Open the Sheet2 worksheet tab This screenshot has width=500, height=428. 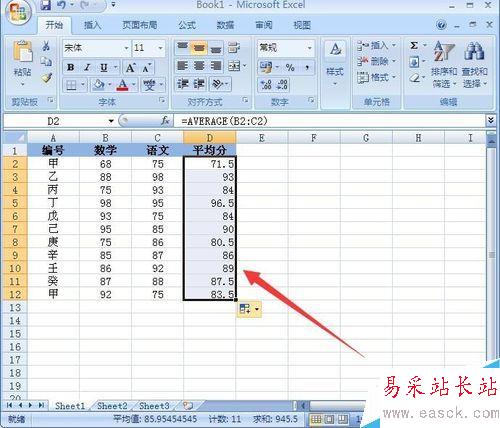point(112,406)
